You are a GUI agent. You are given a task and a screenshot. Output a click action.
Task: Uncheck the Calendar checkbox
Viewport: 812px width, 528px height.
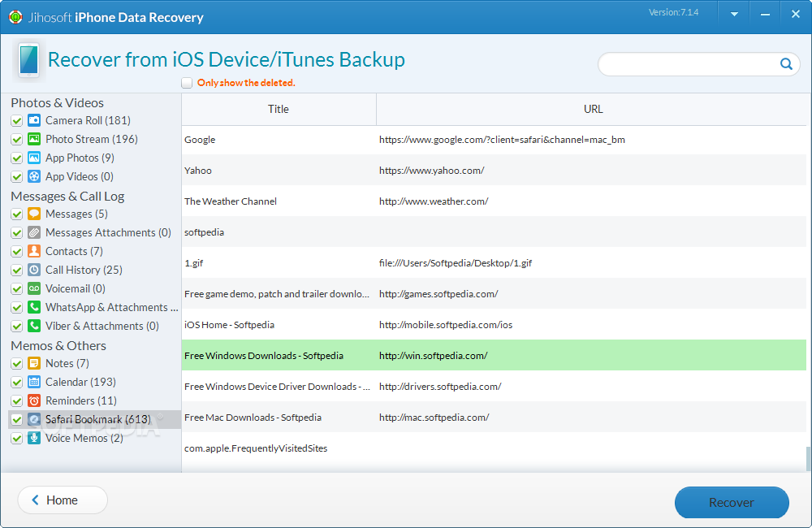point(16,382)
